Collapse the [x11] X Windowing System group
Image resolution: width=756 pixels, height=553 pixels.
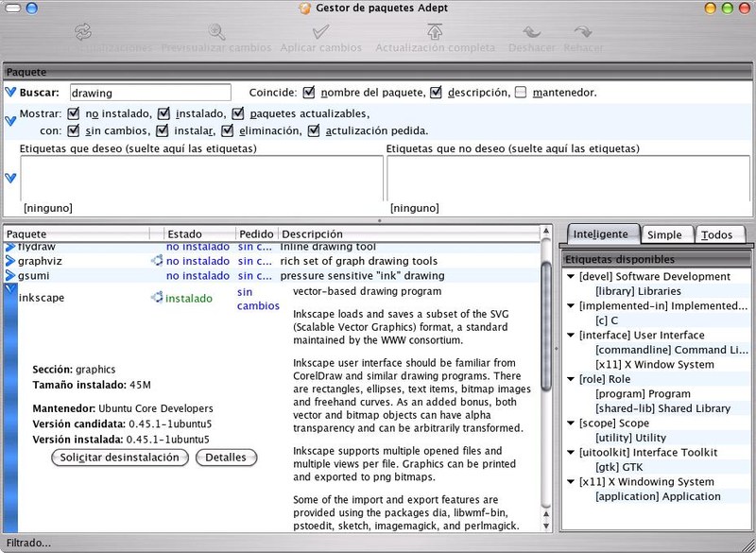(571, 482)
